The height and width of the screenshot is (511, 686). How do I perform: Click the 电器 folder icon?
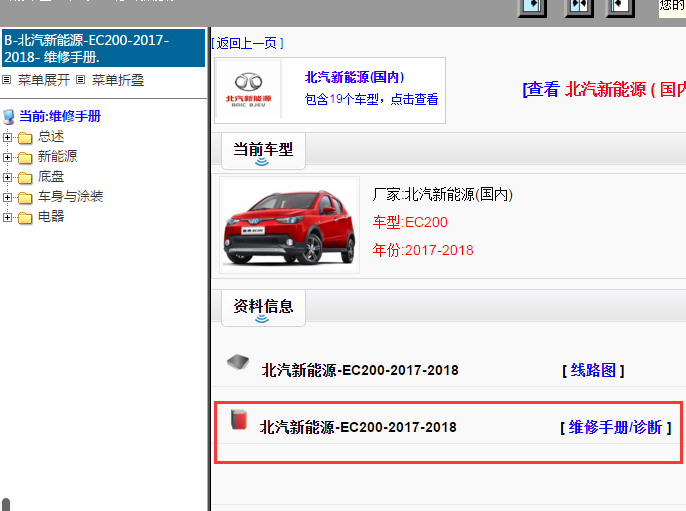pyautogui.click(x=25, y=217)
